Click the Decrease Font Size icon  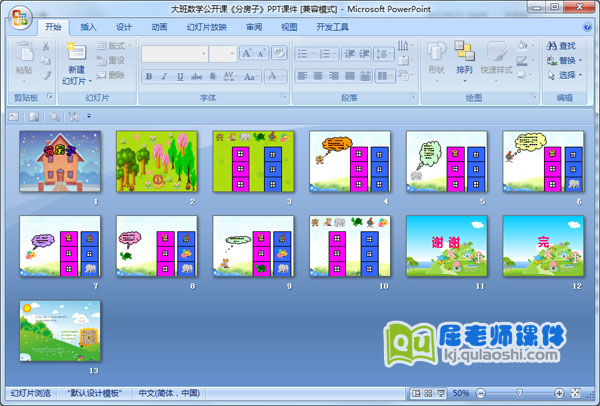click(x=261, y=53)
